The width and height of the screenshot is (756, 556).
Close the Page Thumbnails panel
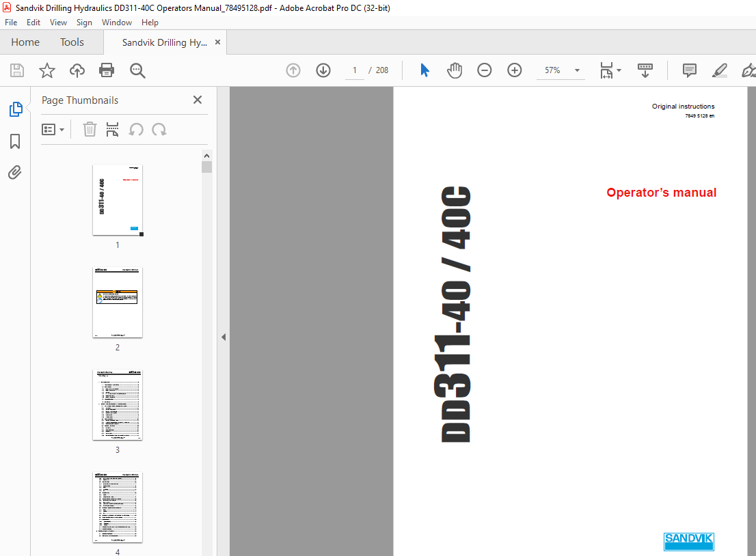pos(197,100)
